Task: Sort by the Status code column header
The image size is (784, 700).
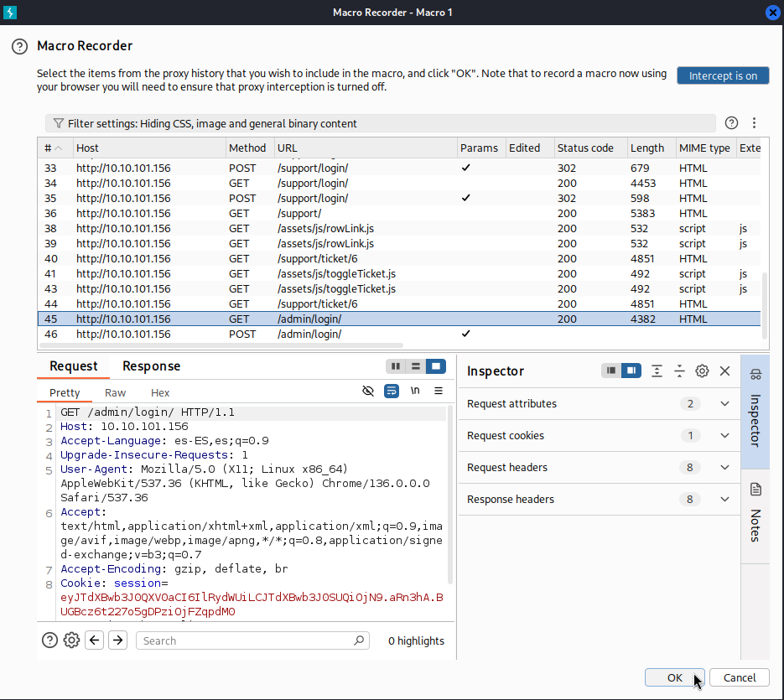Action: (x=590, y=148)
